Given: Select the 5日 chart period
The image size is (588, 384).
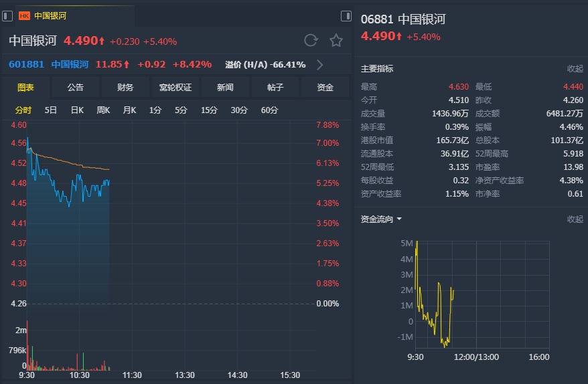Looking at the screenshot, I should (x=51, y=110).
